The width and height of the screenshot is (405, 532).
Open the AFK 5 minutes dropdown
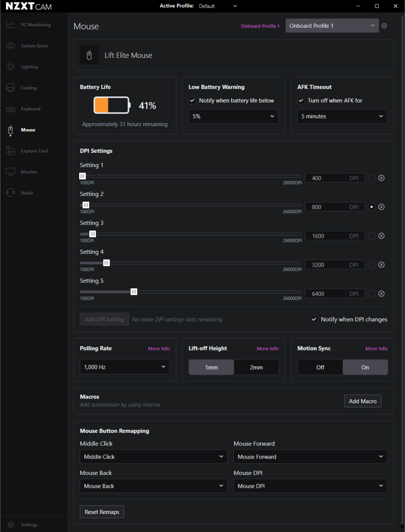[342, 116]
